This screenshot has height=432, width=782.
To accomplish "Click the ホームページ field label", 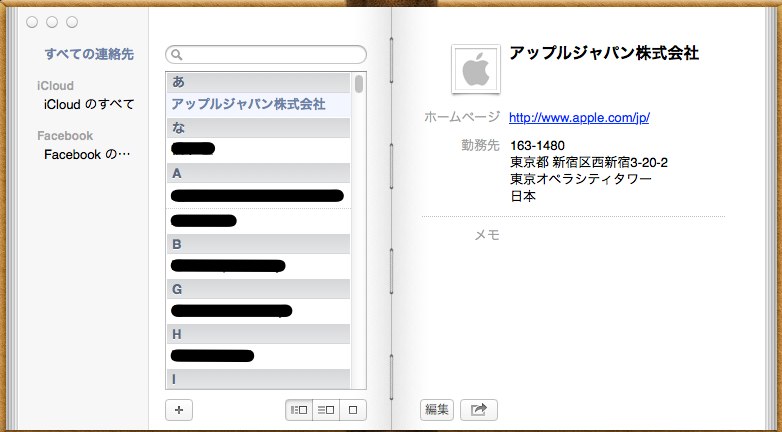I will pos(462,117).
